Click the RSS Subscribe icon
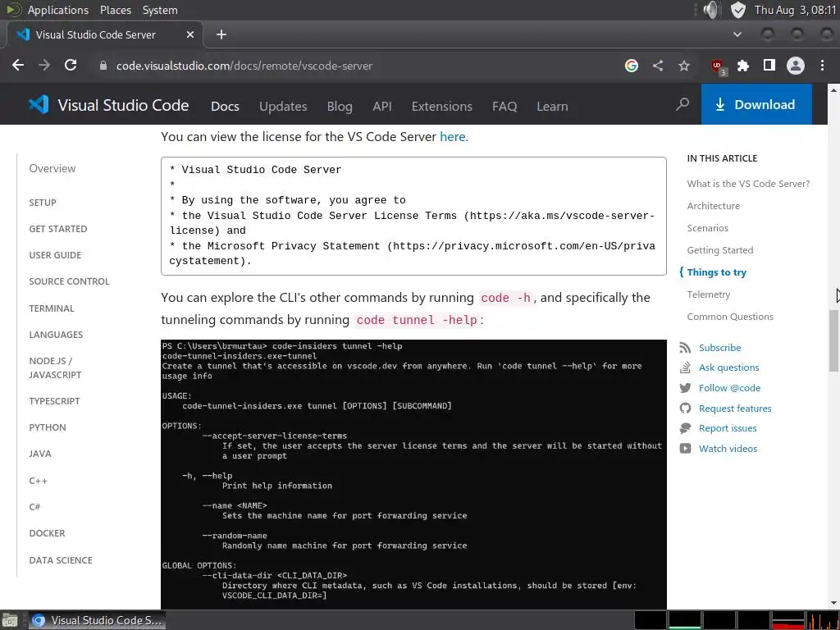This screenshot has width=840, height=630. (x=685, y=348)
